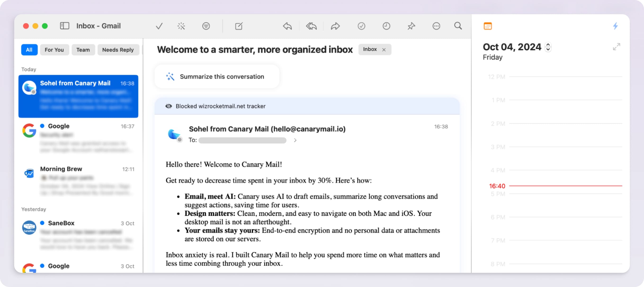The height and width of the screenshot is (287, 644).
Task: Toggle the sidebar panel icon
Action: (64, 26)
